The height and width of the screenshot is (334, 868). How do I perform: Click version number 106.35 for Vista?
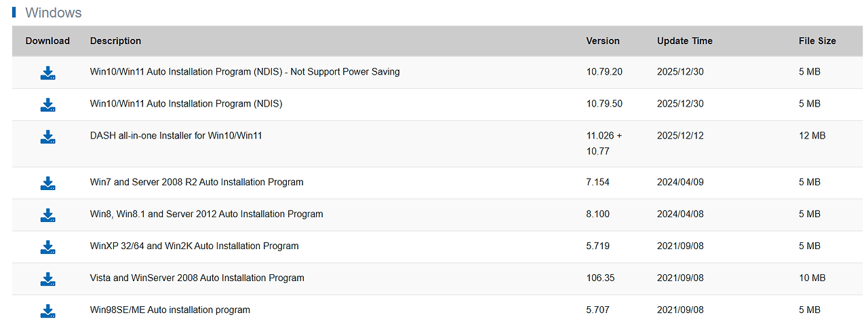(600, 278)
